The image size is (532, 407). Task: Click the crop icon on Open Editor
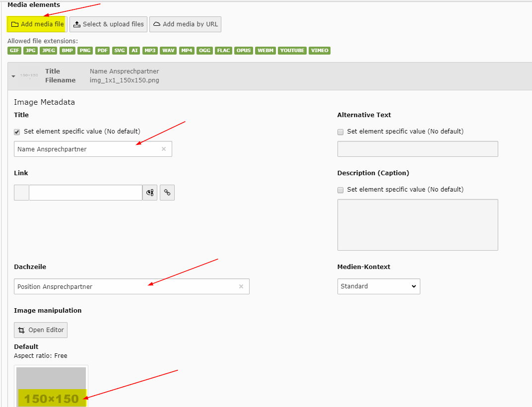pyautogui.click(x=21, y=330)
